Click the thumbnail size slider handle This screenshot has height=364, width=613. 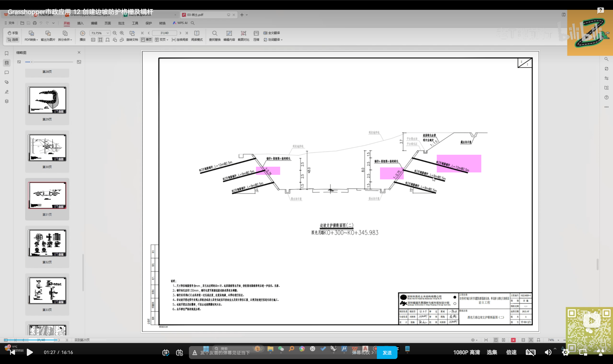tap(32, 62)
